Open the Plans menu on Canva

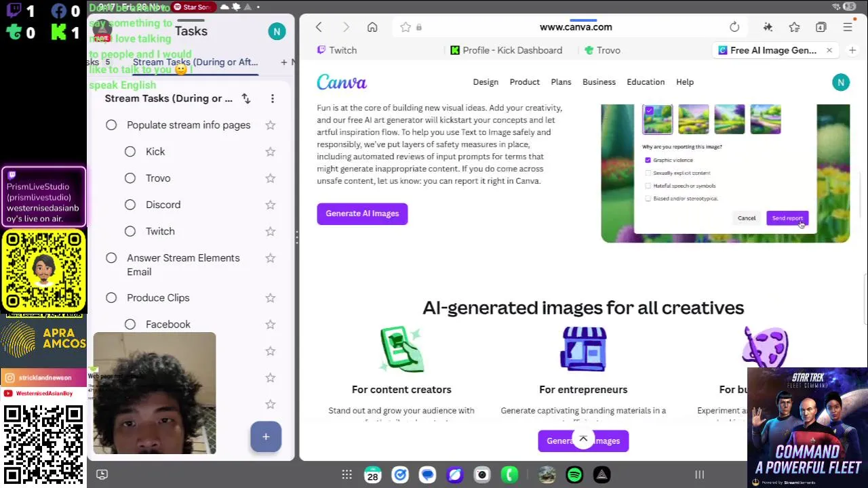click(x=561, y=82)
